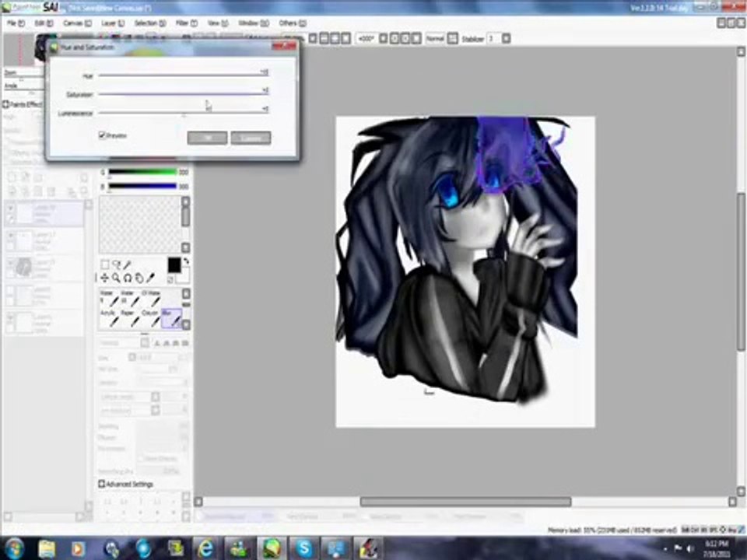Cancel the Hue and Saturation dialog
The height and width of the screenshot is (560, 747).
click(251, 138)
